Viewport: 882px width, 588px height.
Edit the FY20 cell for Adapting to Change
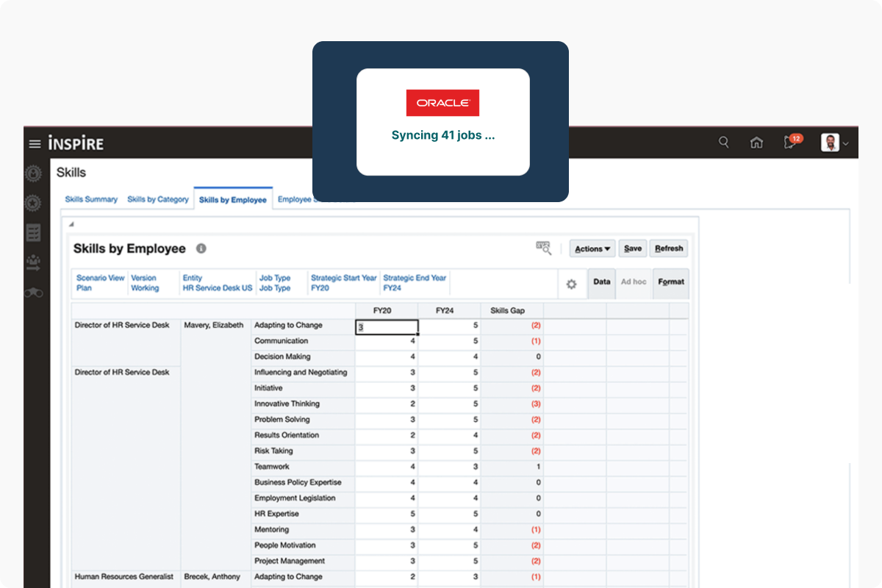(387, 327)
